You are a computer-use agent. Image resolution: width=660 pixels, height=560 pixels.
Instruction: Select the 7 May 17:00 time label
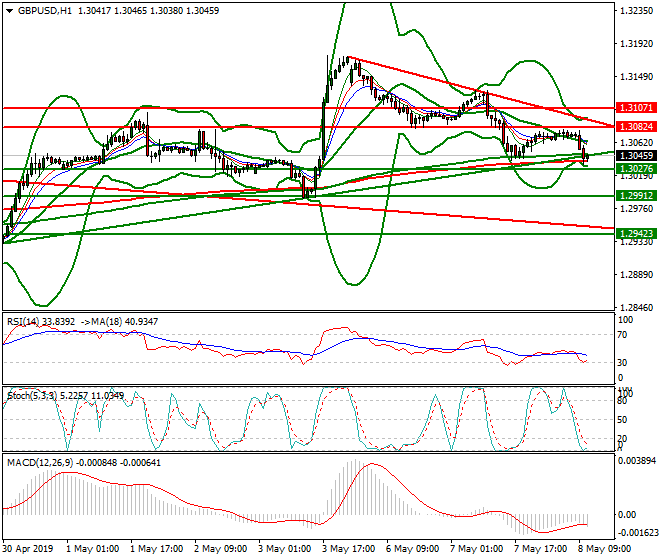pyautogui.click(x=540, y=549)
